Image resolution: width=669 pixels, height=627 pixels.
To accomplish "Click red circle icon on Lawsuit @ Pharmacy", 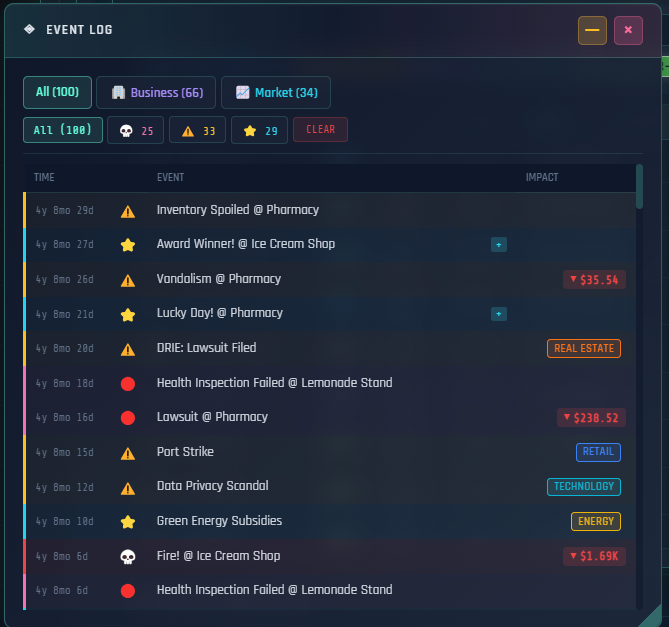I will point(128,418).
